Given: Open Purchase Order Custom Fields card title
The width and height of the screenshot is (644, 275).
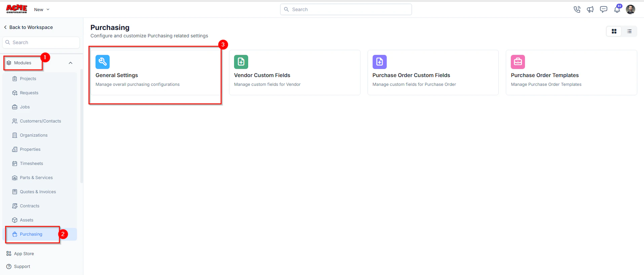Looking at the screenshot, I should 411,75.
